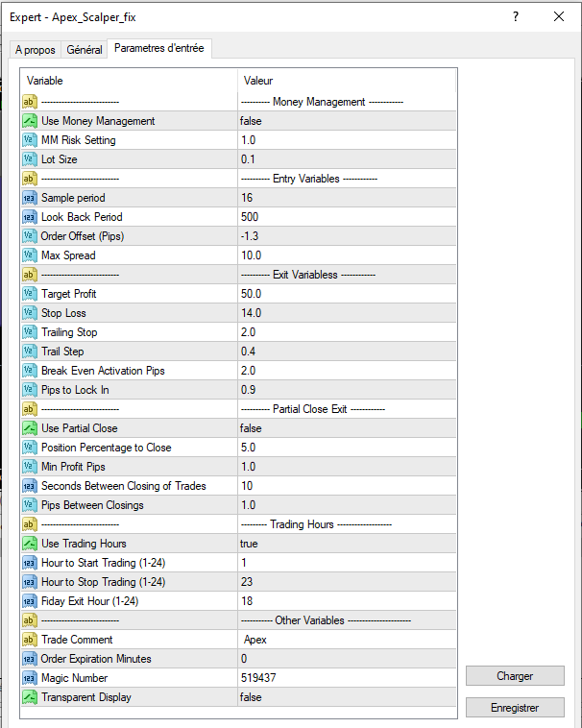Click the Valeur column header
582x728 pixels.
[x=346, y=81]
